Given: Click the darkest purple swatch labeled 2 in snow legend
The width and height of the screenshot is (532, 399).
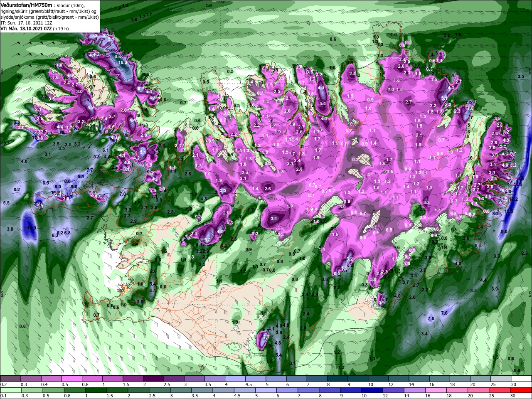Looking at the screenshot, I should pyautogui.click(x=153, y=379).
